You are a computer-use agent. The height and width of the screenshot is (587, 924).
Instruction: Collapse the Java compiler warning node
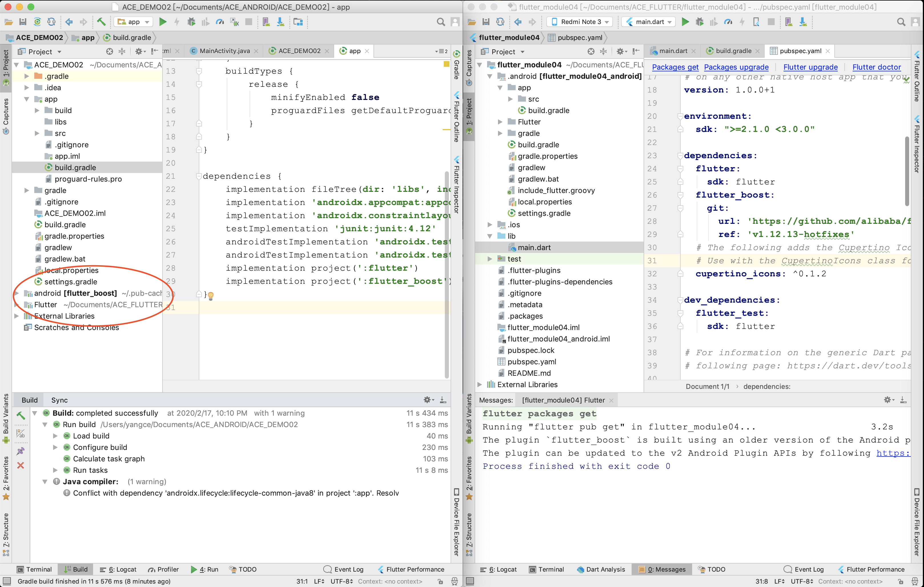click(x=45, y=481)
